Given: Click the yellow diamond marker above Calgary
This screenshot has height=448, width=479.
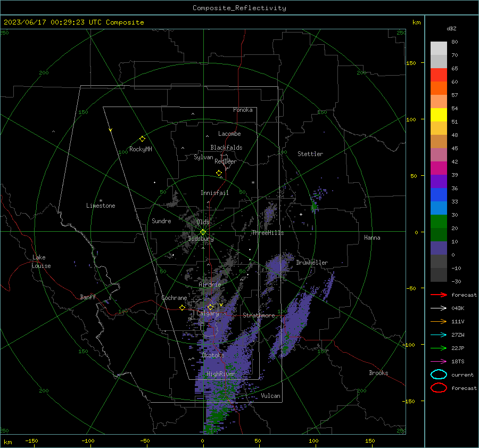Looking at the screenshot, I should coord(210,307).
